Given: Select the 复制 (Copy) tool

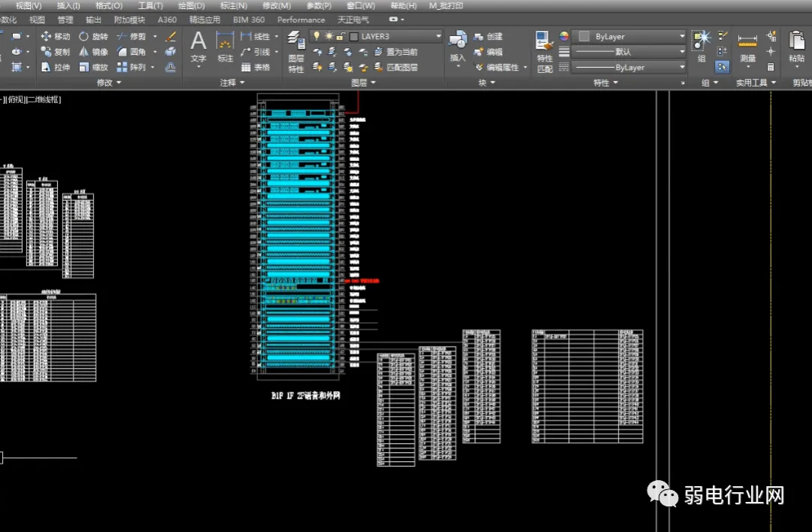Looking at the screenshot, I should [x=56, y=52].
